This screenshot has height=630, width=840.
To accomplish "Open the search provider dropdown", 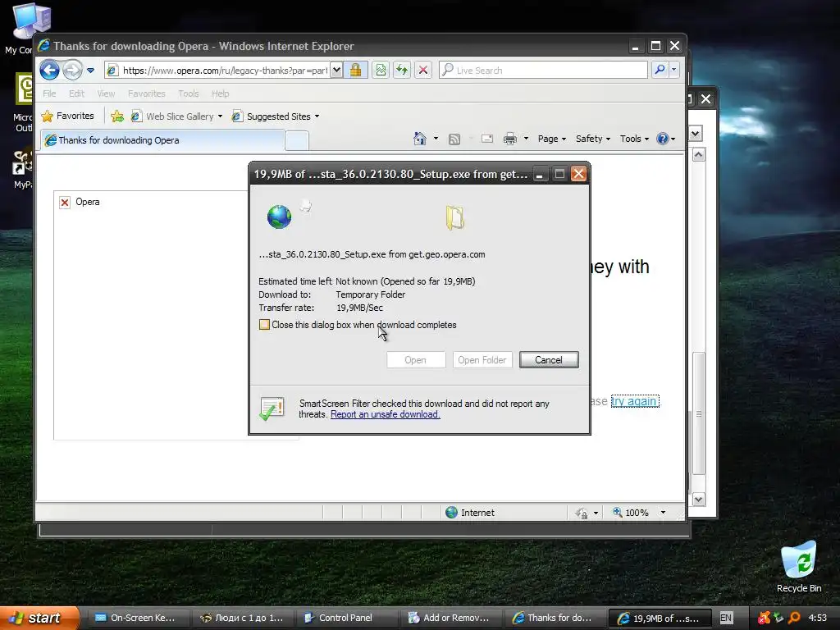I will point(673,70).
